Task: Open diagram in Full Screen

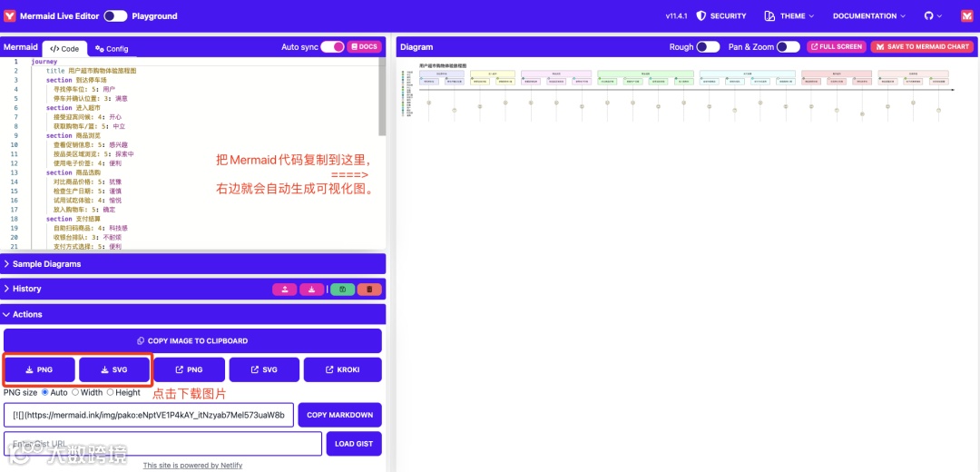Action: click(x=837, y=47)
